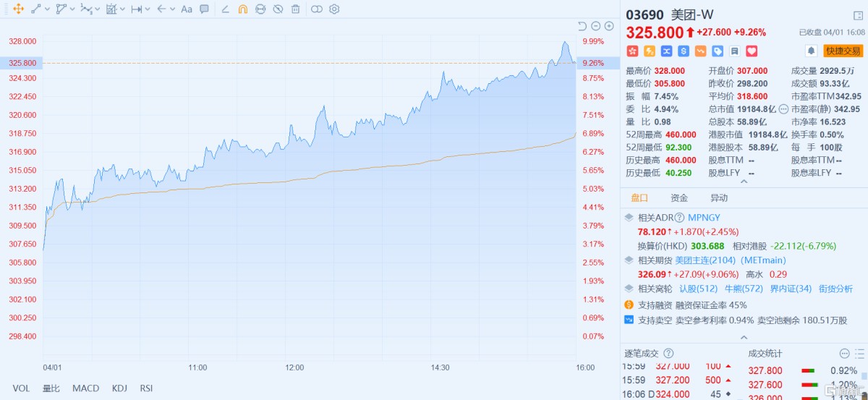The width and height of the screenshot is (868, 400).
Task: Switch to the 资金 tab
Action: tap(679, 197)
